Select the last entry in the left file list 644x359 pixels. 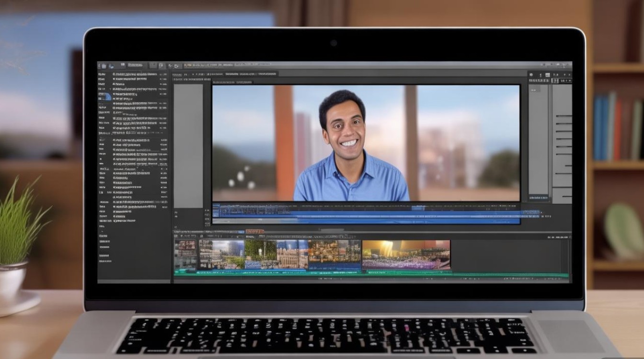tap(105, 261)
